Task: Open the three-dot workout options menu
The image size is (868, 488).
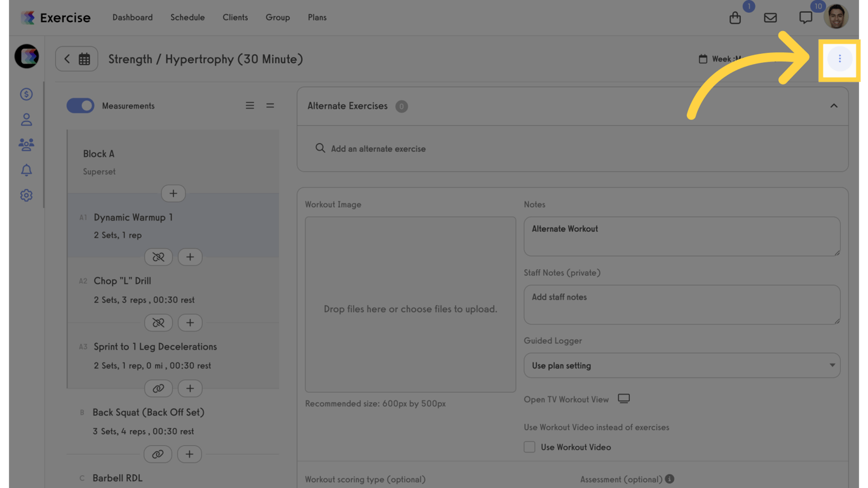Action: (x=839, y=59)
